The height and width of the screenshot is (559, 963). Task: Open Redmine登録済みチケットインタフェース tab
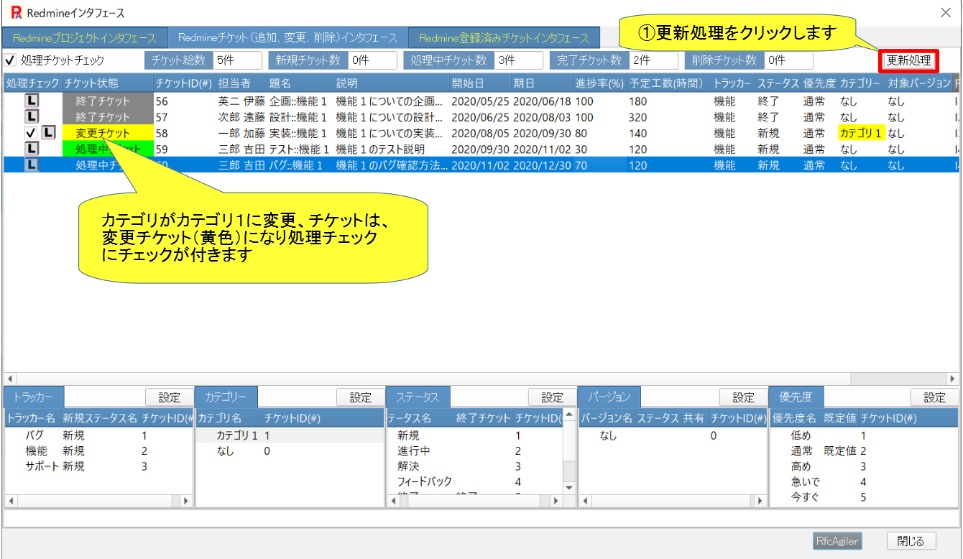[x=504, y=38]
